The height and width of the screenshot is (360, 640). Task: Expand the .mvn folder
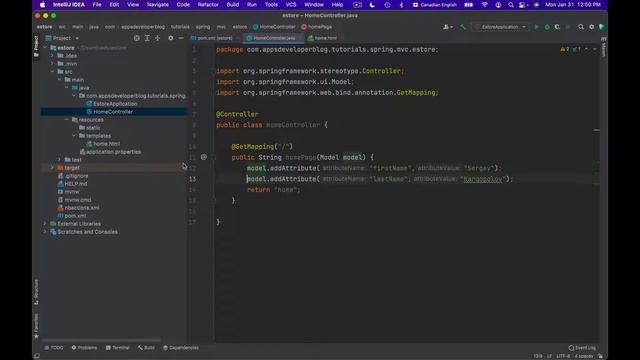pyautogui.click(x=52, y=64)
